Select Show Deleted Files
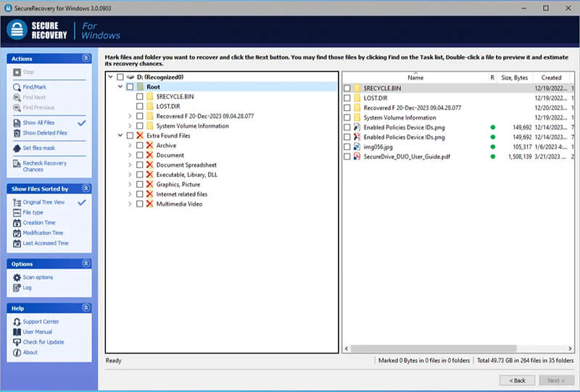The height and width of the screenshot is (392, 580). (x=45, y=133)
